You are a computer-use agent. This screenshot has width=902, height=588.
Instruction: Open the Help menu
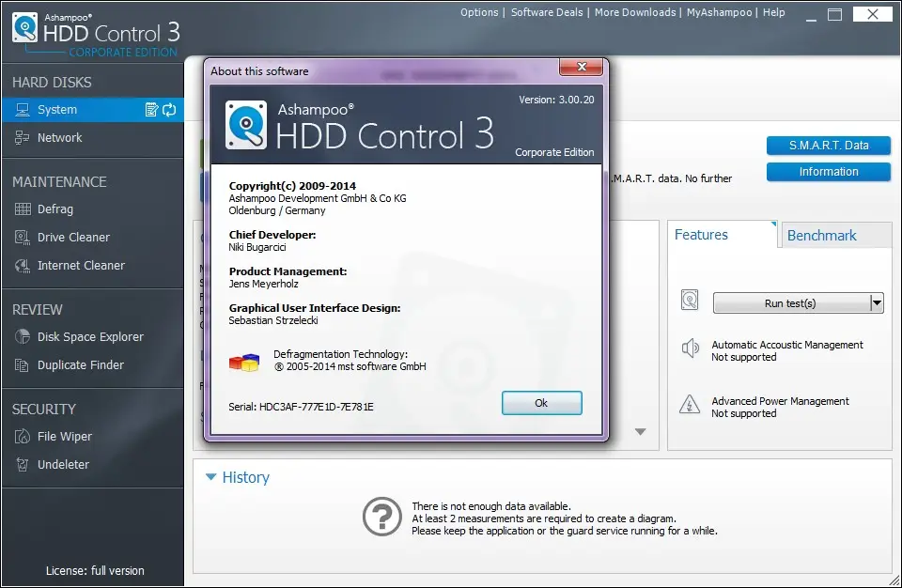[773, 12]
